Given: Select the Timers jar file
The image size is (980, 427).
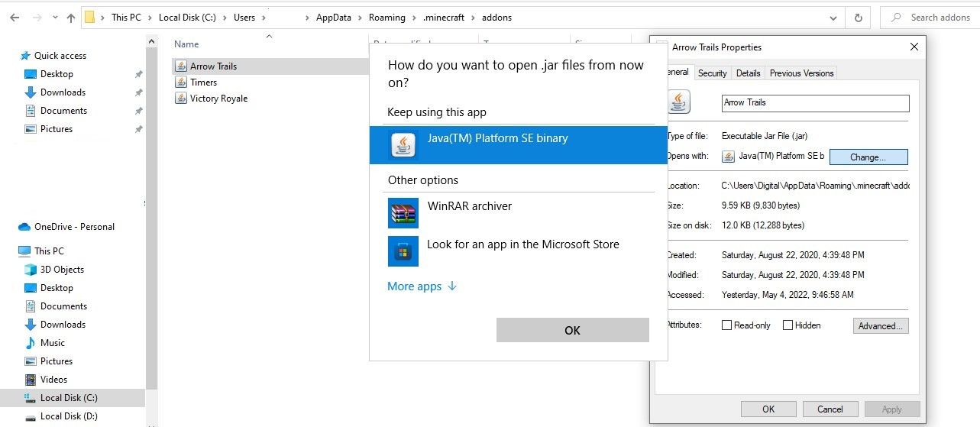Looking at the screenshot, I should (203, 82).
